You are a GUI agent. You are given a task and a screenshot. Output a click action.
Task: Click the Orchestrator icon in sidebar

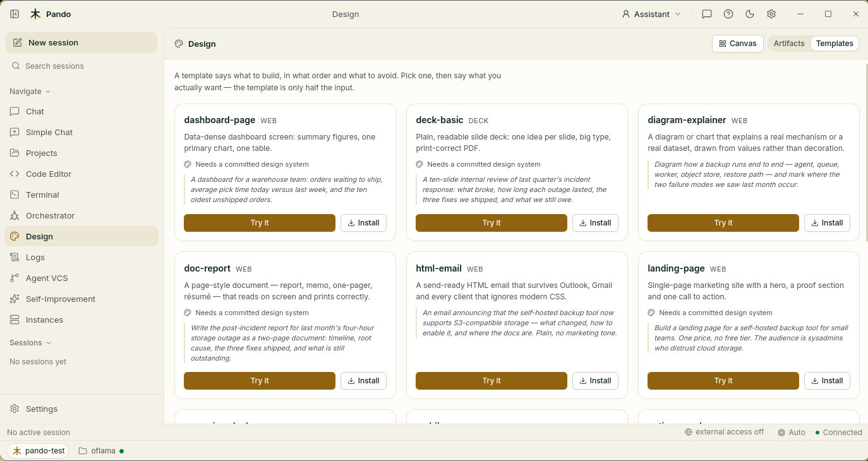click(x=15, y=215)
